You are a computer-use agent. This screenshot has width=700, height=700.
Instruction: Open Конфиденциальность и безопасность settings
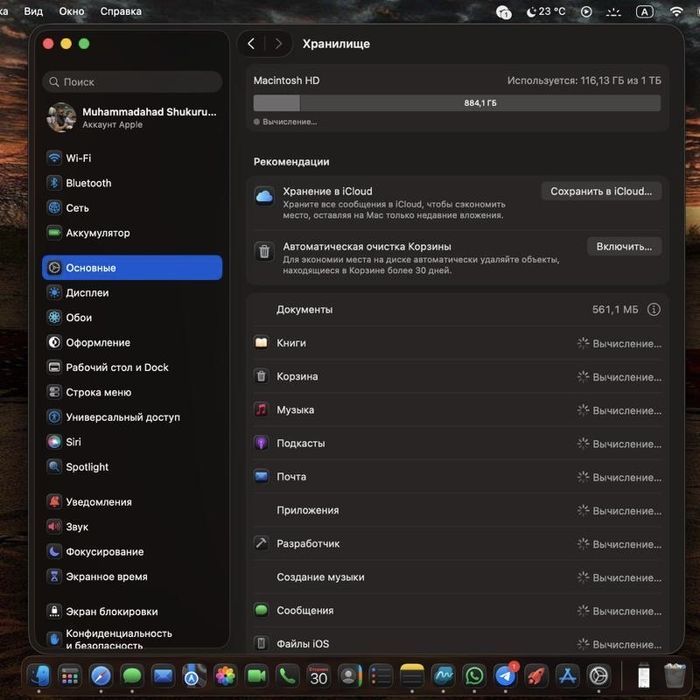(x=132, y=639)
